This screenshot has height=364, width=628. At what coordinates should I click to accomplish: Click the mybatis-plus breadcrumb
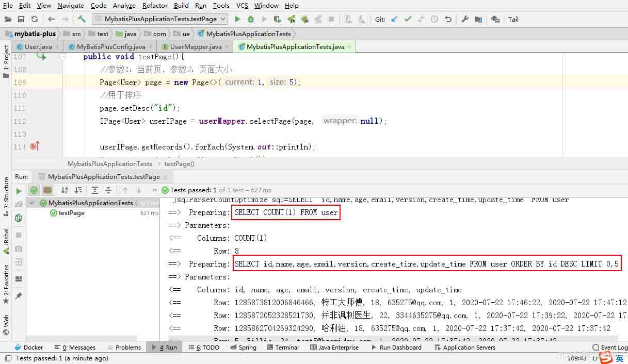click(x=35, y=34)
